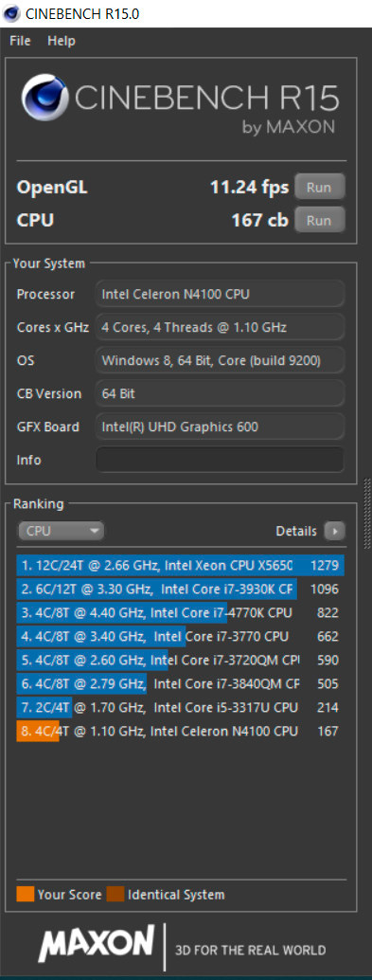Open the CPU ranking dropdown
The height and width of the screenshot is (980, 372).
coord(61,532)
